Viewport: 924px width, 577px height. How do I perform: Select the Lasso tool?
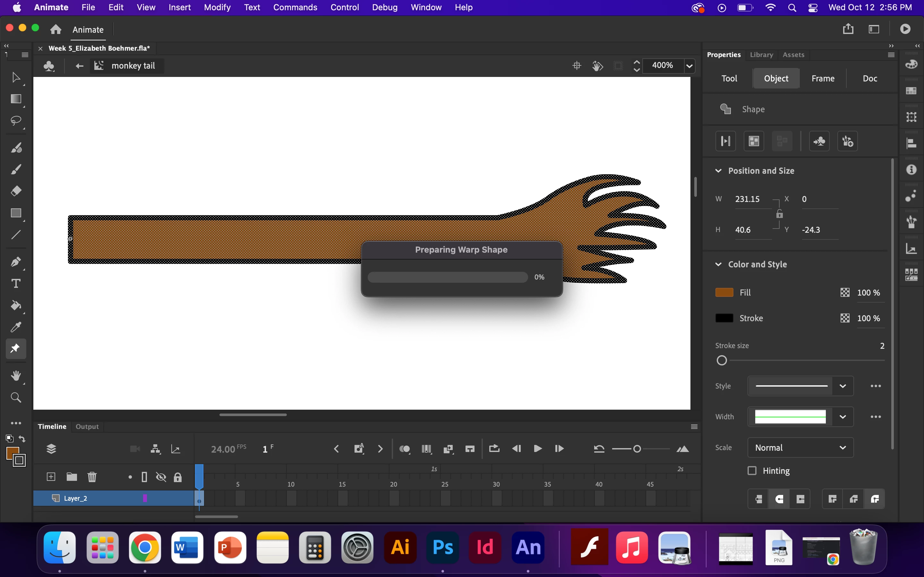click(16, 121)
